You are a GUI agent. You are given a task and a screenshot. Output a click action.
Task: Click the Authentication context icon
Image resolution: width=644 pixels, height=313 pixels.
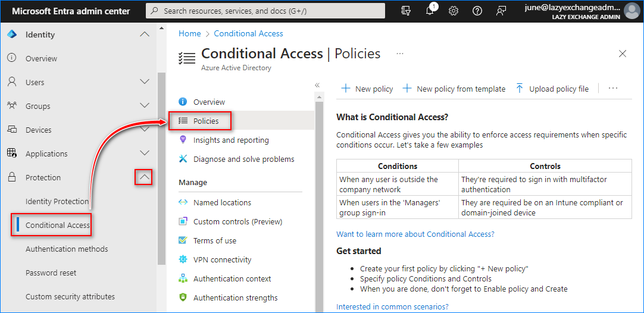(x=183, y=278)
